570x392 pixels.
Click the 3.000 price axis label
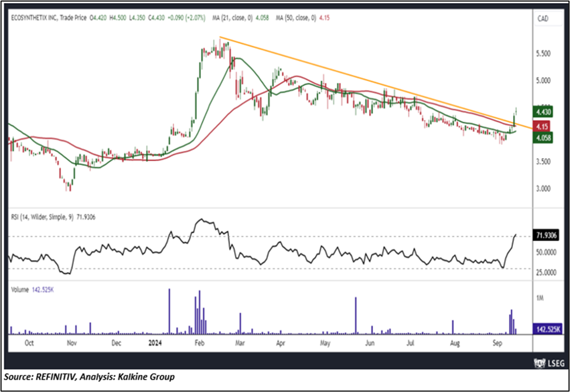pyautogui.click(x=543, y=189)
